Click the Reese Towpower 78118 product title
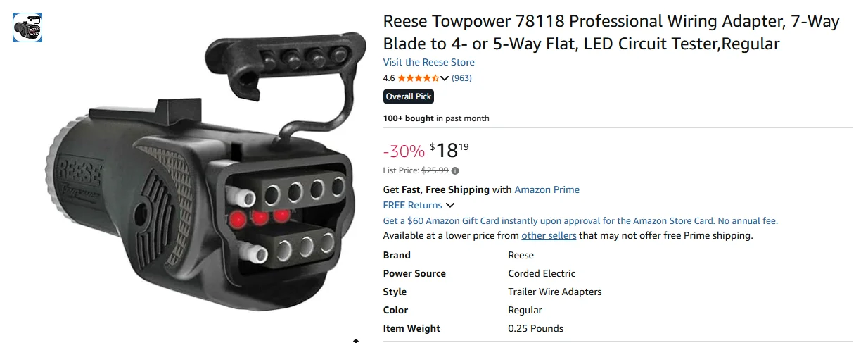Screen dimensions: 868x343 click(611, 32)
